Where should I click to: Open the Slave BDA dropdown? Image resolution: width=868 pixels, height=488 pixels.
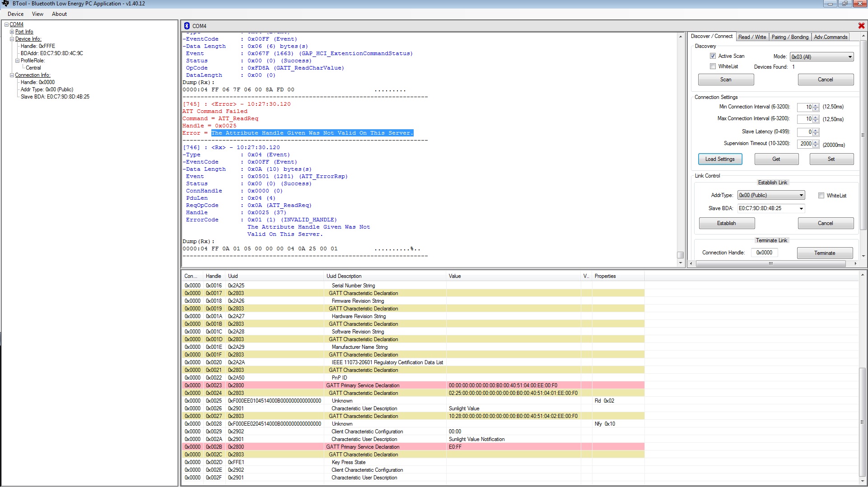tap(801, 208)
